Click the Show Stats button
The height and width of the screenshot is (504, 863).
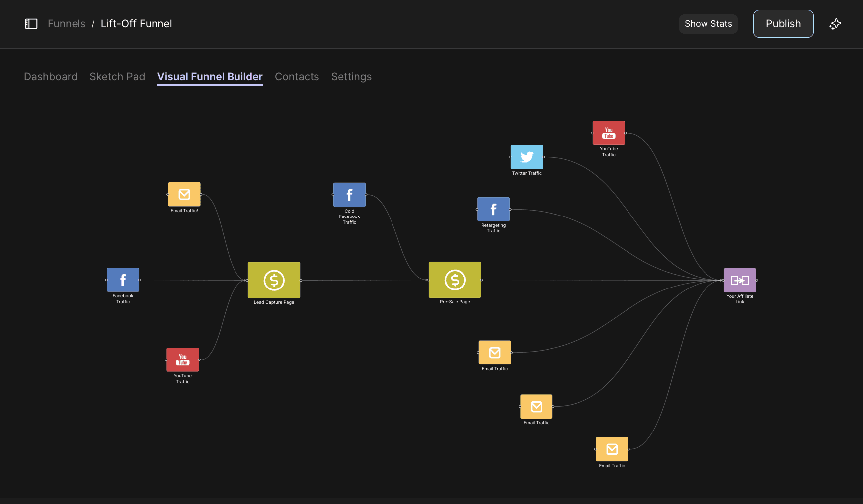(x=708, y=23)
